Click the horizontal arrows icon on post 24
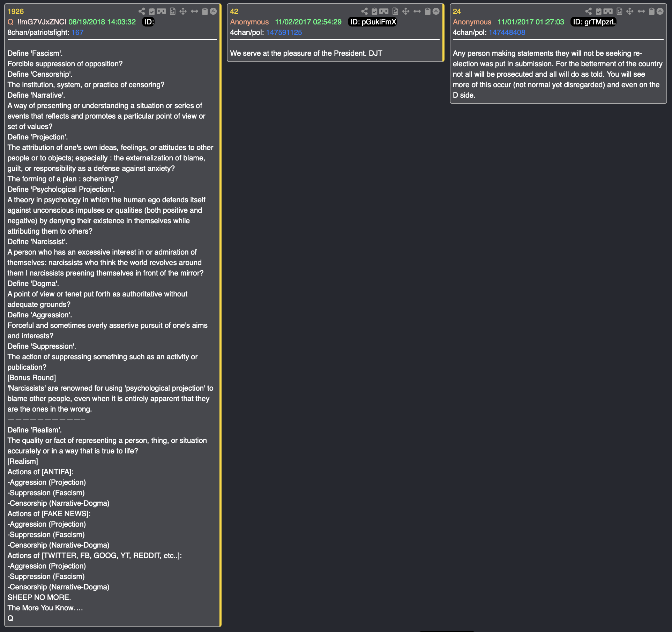This screenshot has width=672, height=632. click(641, 12)
